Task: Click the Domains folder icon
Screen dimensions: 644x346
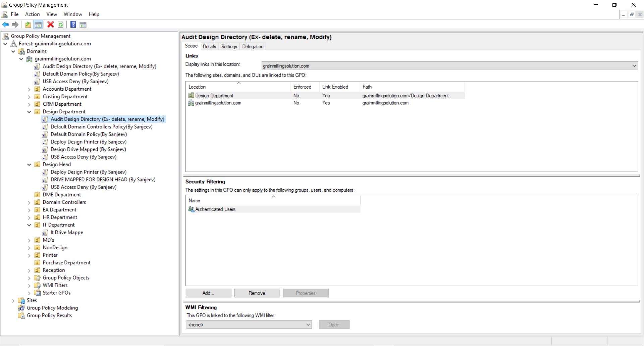Action: [22, 51]
